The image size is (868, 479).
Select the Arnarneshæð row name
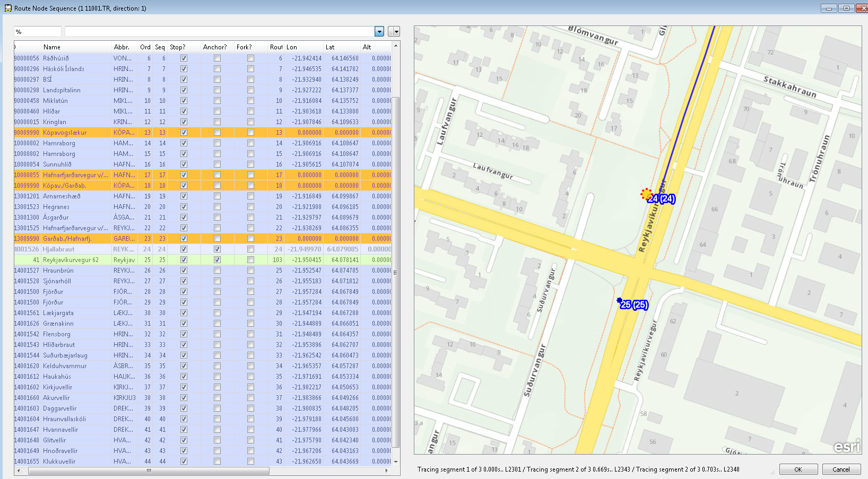[x=62, y=196]
